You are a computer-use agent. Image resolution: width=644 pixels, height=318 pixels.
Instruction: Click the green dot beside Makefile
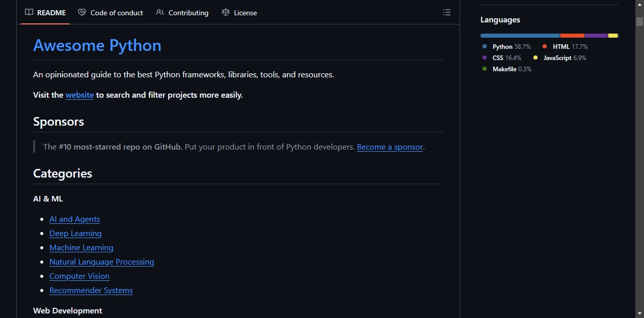click(485, 69)
